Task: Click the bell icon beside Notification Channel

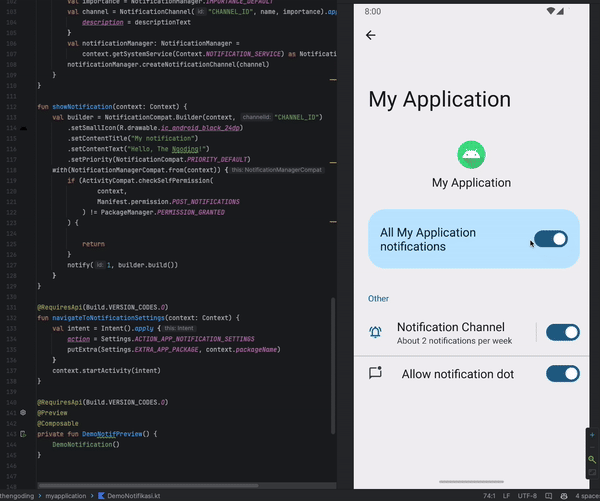Action: 376,333
